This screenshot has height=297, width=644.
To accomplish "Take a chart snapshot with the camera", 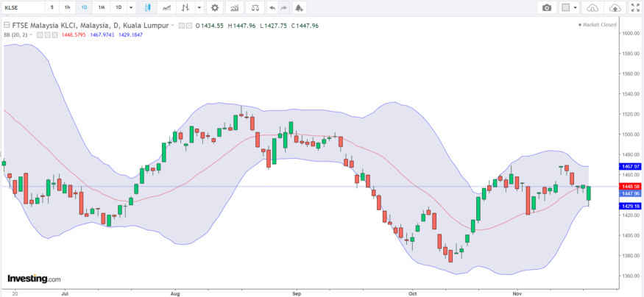I will coord(547,7).
